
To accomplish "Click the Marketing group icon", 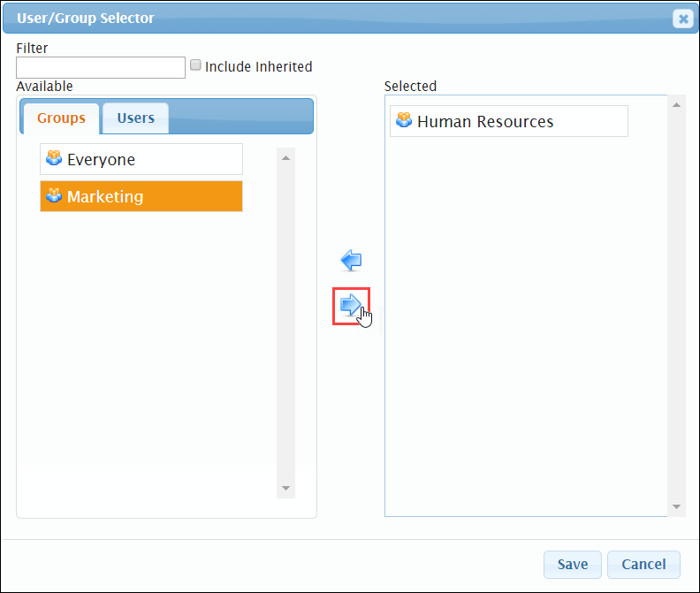I will click(x=54, y=195).
